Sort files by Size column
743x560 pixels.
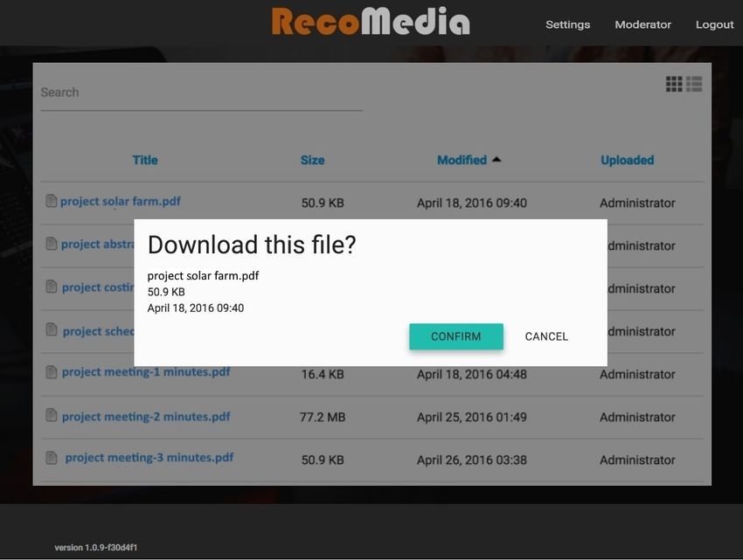[x=313, y=160]
